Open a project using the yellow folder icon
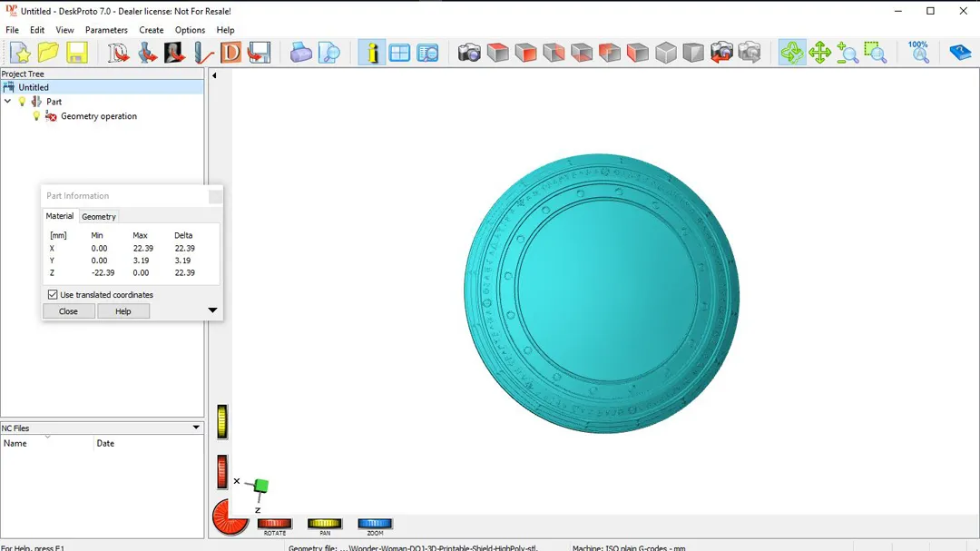The height and width of the screenshot is (551, 980). [48, 53]
